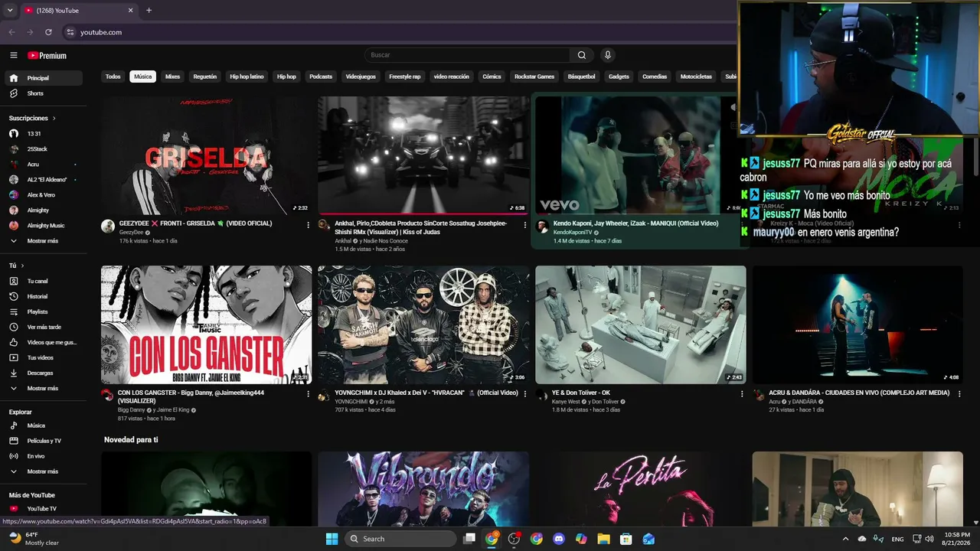
Task: Reload the page in the browser
Action: pos(48,32)
